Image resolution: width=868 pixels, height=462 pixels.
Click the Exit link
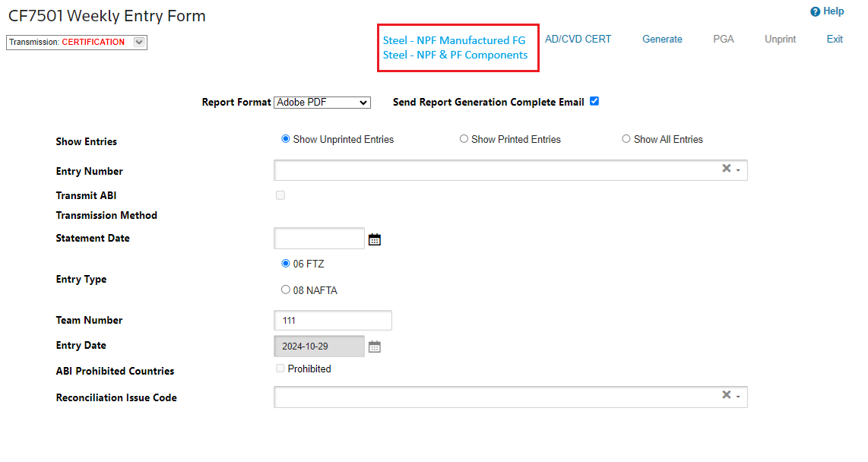coord(835,40)
